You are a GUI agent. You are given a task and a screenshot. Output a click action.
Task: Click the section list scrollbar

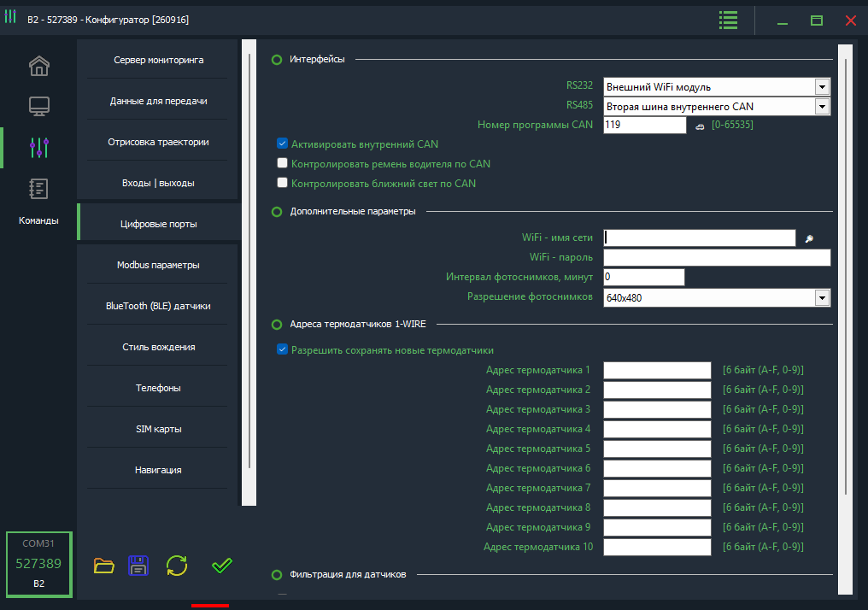coord(249,261)
